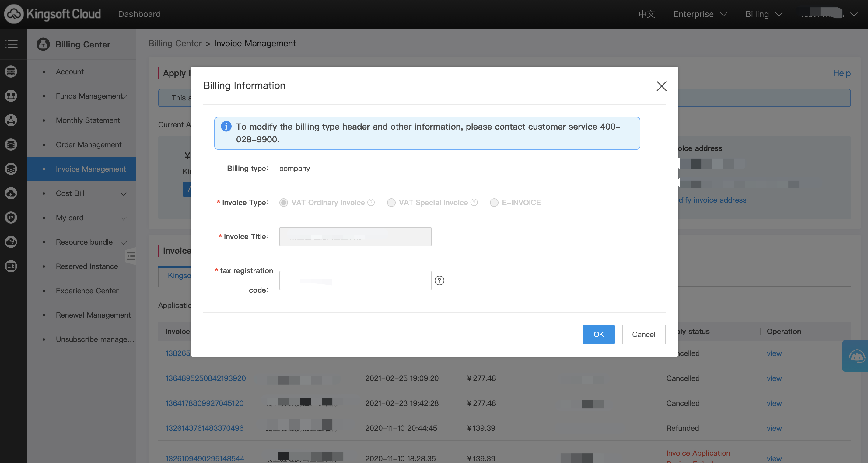Select Invoice Management in sidebar
868x463 pixels.
[82, 169]
